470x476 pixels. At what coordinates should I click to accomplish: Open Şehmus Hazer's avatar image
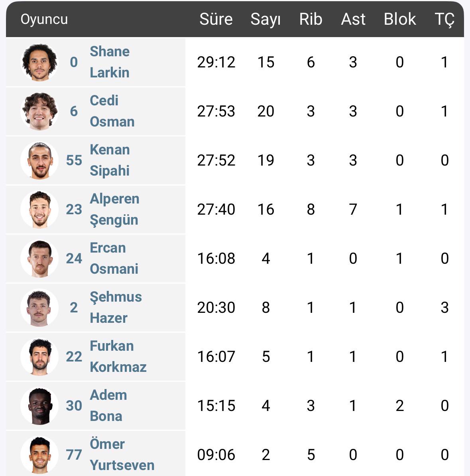pyautogui.click(x=39, y=308)
